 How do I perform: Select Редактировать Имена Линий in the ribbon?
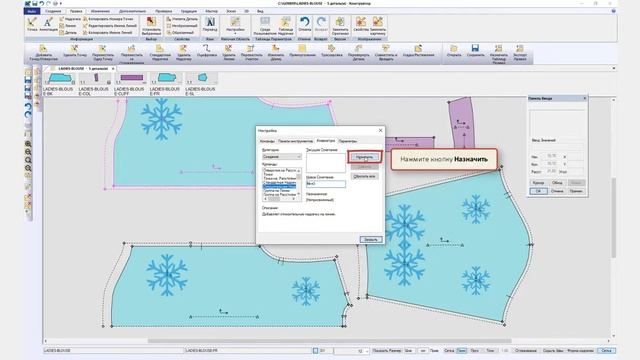click(x=109, y=26)
